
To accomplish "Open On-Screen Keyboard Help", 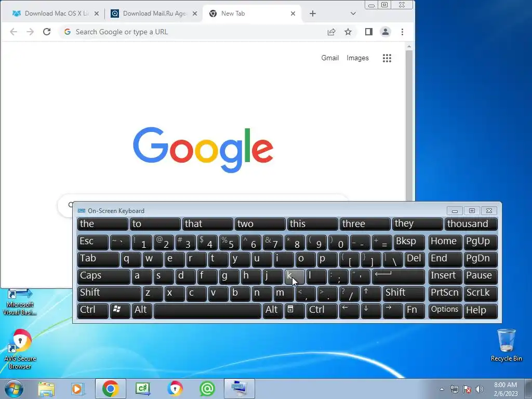I will (x=481, y=311).
